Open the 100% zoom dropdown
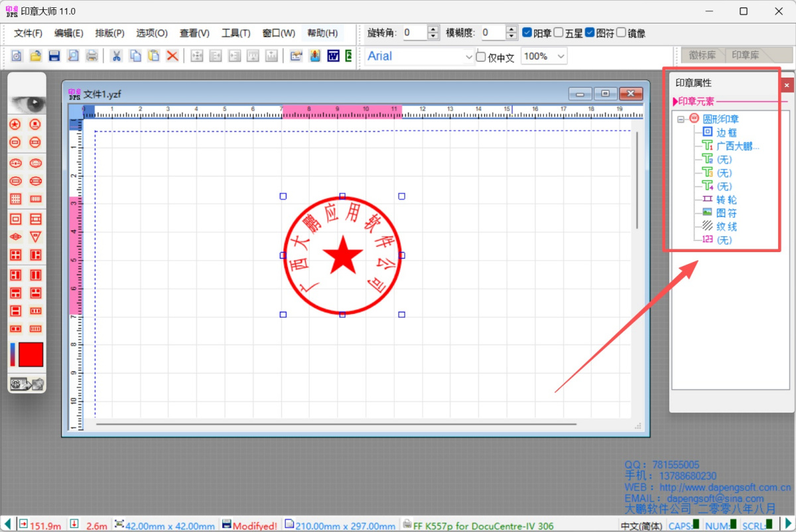 click(561, 57)
